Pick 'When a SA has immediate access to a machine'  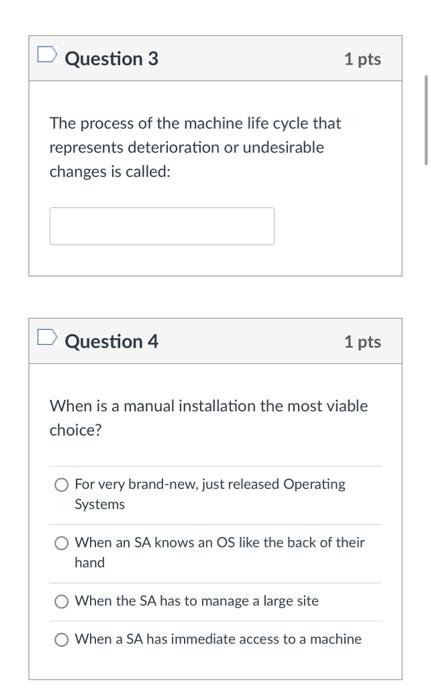pyautogui.click(x=61, y=640)
